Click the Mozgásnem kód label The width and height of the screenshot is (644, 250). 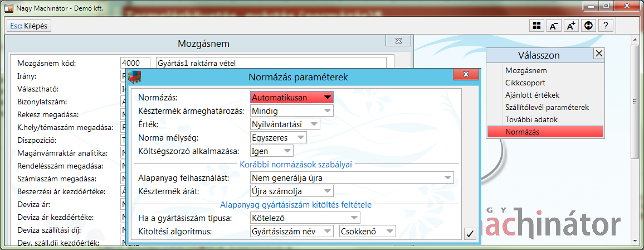[47, 63]
